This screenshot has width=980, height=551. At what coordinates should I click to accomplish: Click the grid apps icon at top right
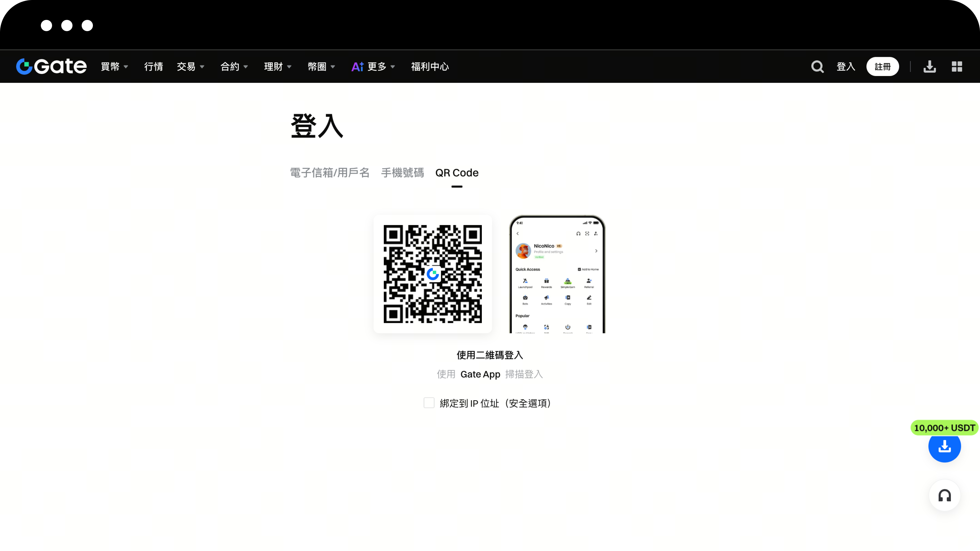click(x=957, y=67)
